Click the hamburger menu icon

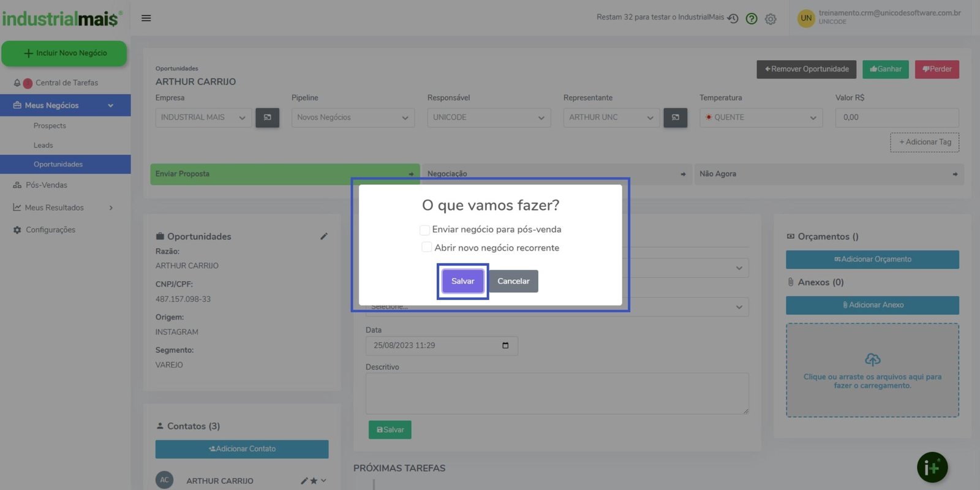[x=146, y=18]
